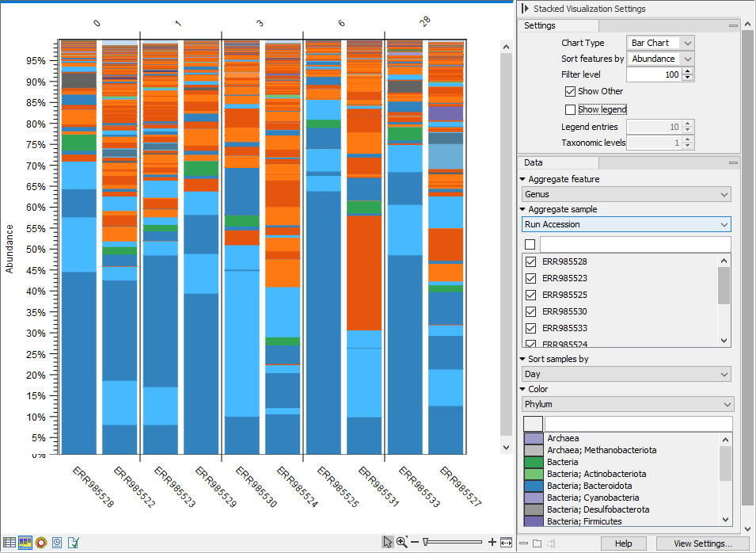Click the fit-width zoom icon

[507, 542]
